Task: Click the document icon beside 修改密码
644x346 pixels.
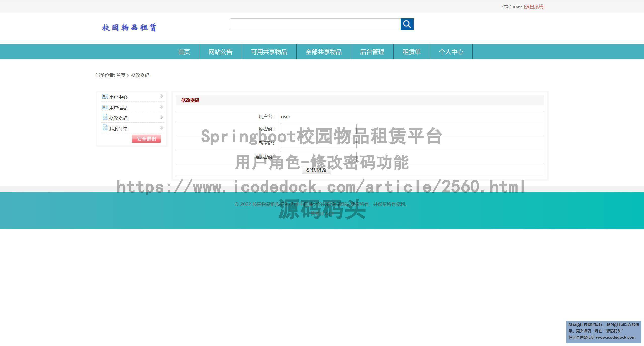Action: pos(105,117)
